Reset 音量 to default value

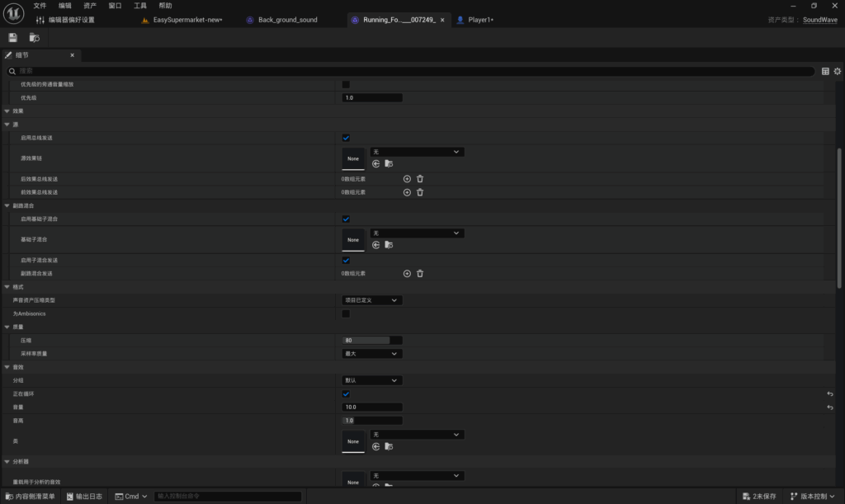point(830,407)
